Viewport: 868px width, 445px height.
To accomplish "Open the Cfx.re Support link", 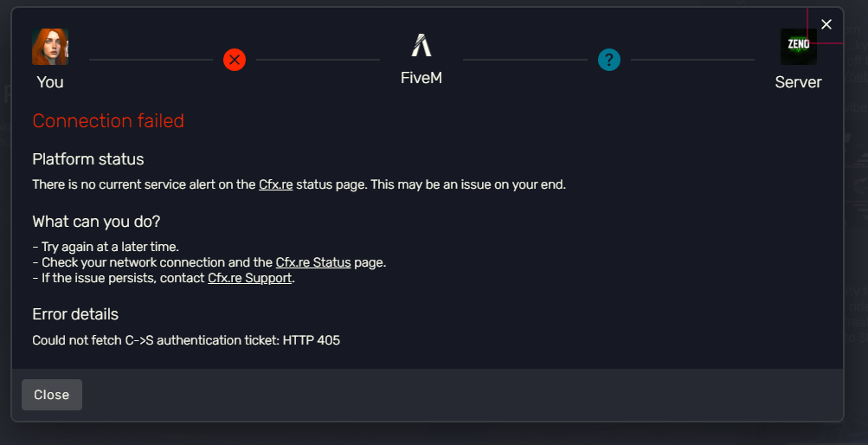I will [249, 278].
